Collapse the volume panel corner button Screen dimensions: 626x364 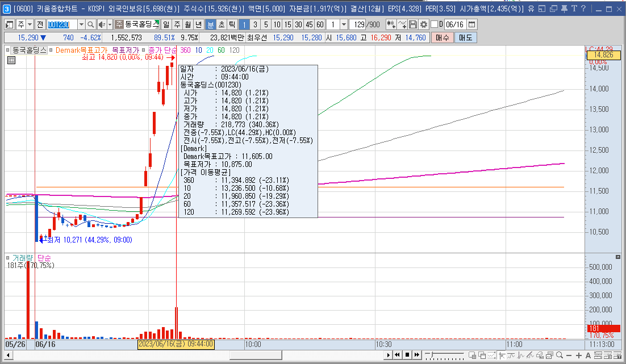[x=618, y=257]
